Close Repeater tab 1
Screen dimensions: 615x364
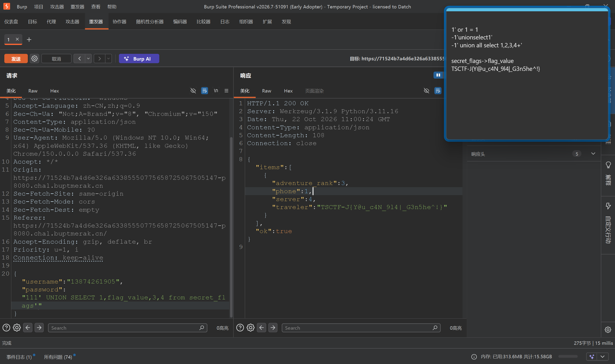(17, 39)
